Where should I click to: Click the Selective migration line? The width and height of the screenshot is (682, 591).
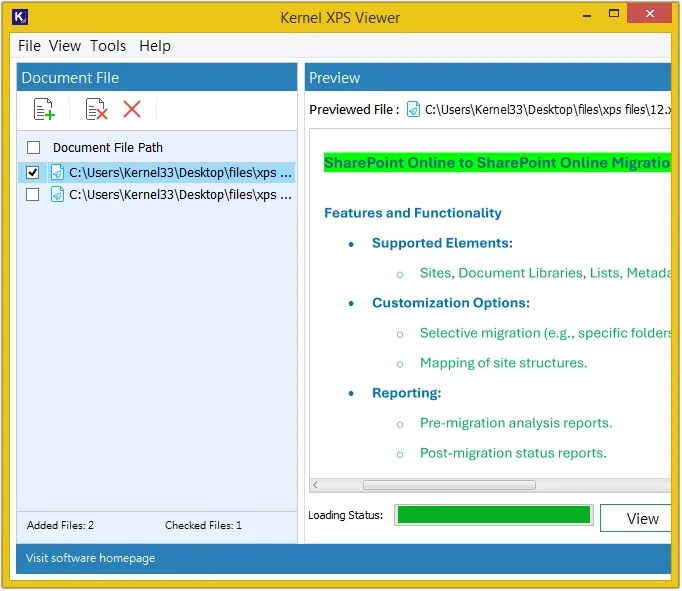(x=545, y=333)
